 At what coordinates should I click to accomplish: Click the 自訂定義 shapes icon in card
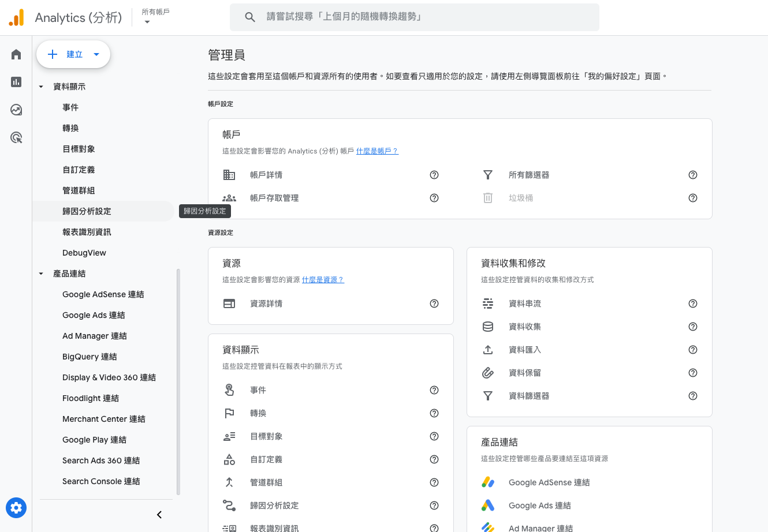229,459
